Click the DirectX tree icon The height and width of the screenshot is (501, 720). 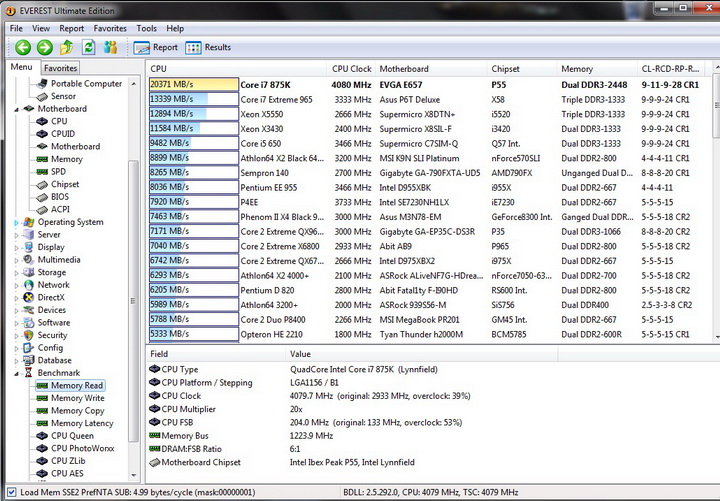29,297
